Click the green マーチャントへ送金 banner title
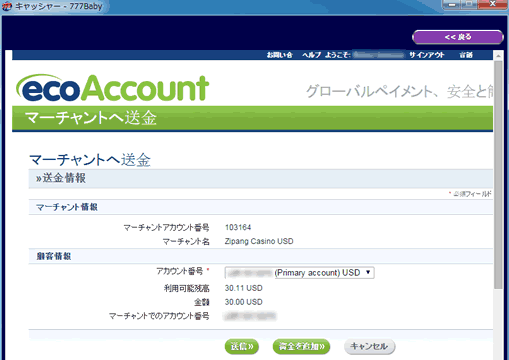Screen dimensions: 509x360 (x=91, y=118)
